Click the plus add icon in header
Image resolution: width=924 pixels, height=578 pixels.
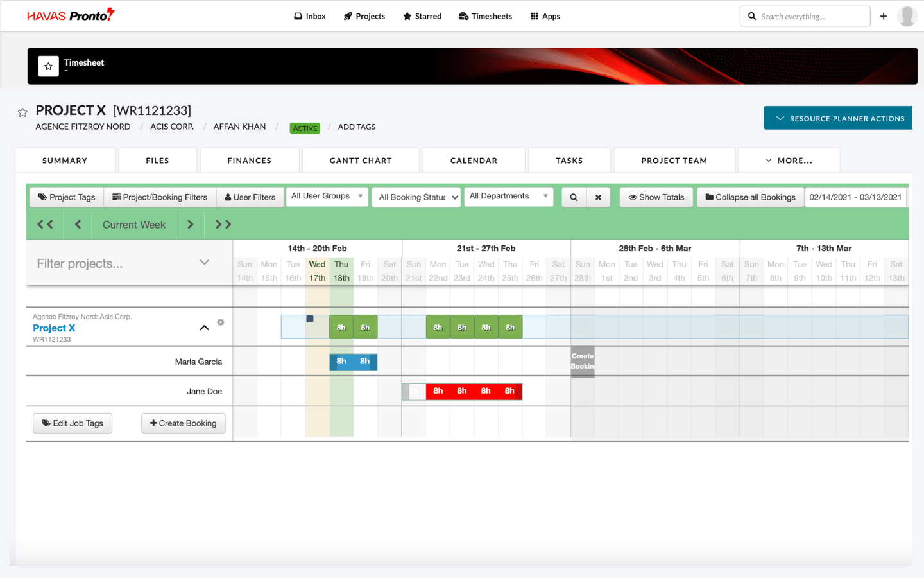pyautogui.click(x=884, y=16)
